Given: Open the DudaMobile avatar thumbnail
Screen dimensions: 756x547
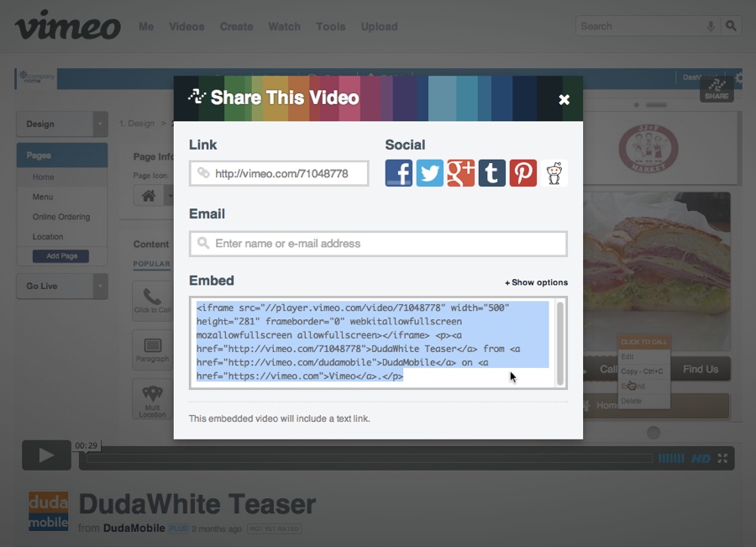Looking at the screenshot, I should 48,512.
